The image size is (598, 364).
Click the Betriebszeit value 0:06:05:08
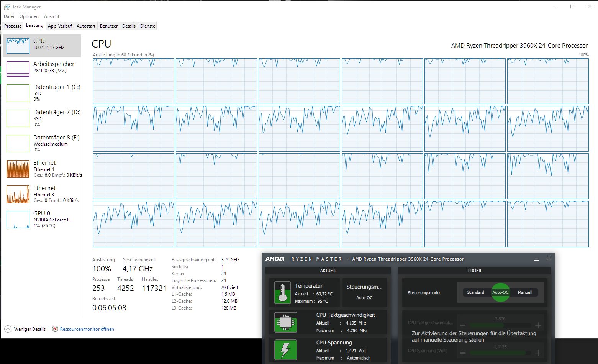coord(109,308)
